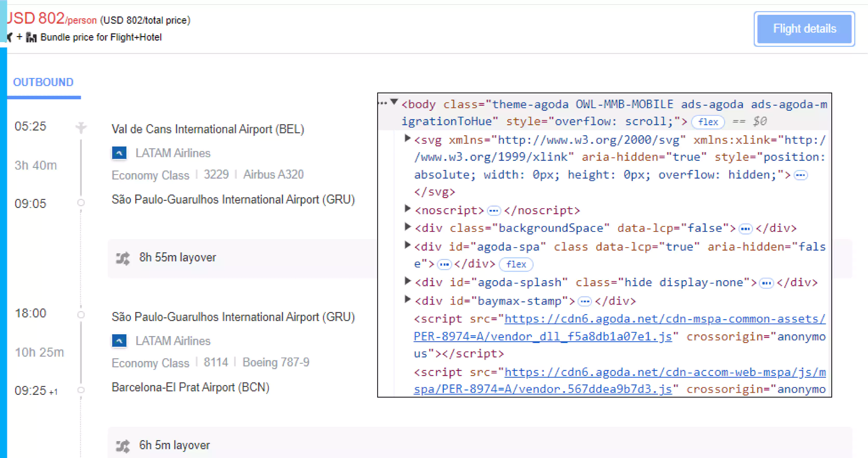Click LATAM Airlines name above flight 3229

point(173,153)
